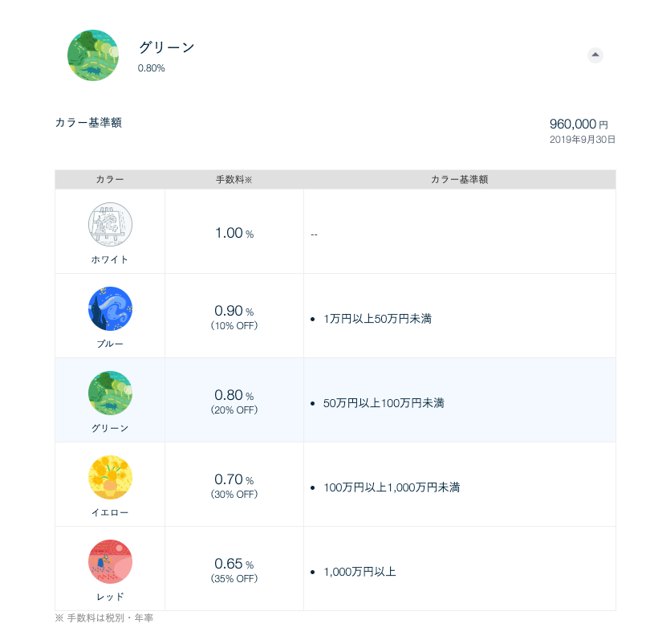Click the Yellow sunflowers icon
The image size is (646, 644).
pos(110,478)
